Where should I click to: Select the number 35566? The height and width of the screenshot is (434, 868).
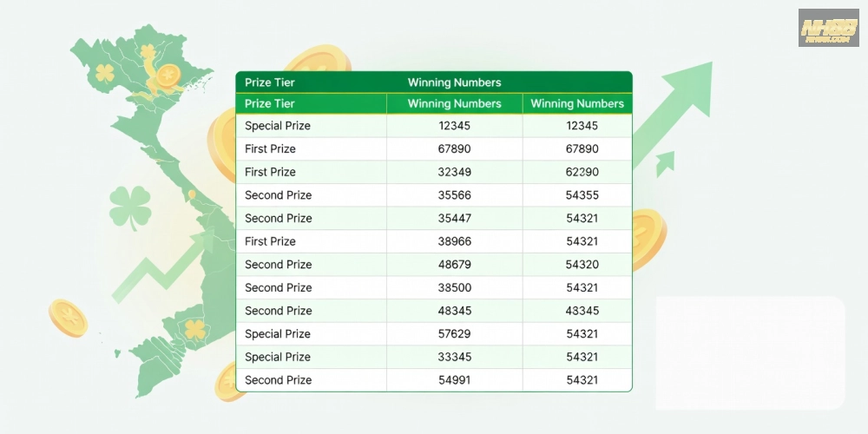pyautogui.click(x=455, y=195)
